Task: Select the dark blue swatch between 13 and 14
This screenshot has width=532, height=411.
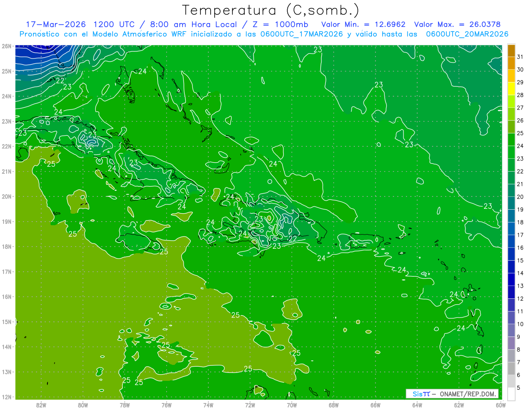Action: pos(511,279)
